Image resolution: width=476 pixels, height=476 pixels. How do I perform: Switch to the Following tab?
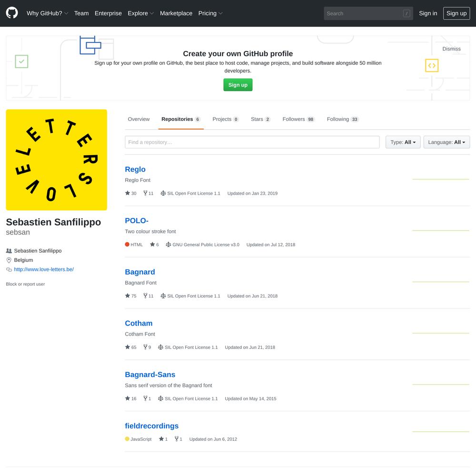[343, 119]
